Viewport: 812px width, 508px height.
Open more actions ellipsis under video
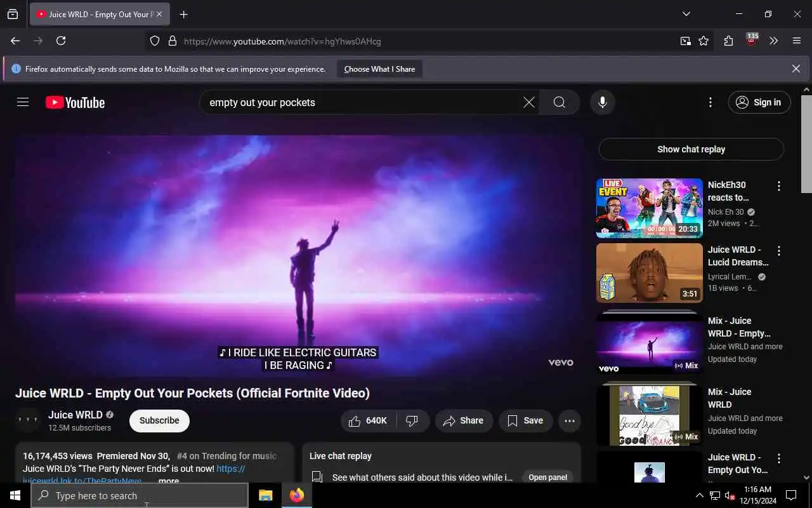point(570,420)
